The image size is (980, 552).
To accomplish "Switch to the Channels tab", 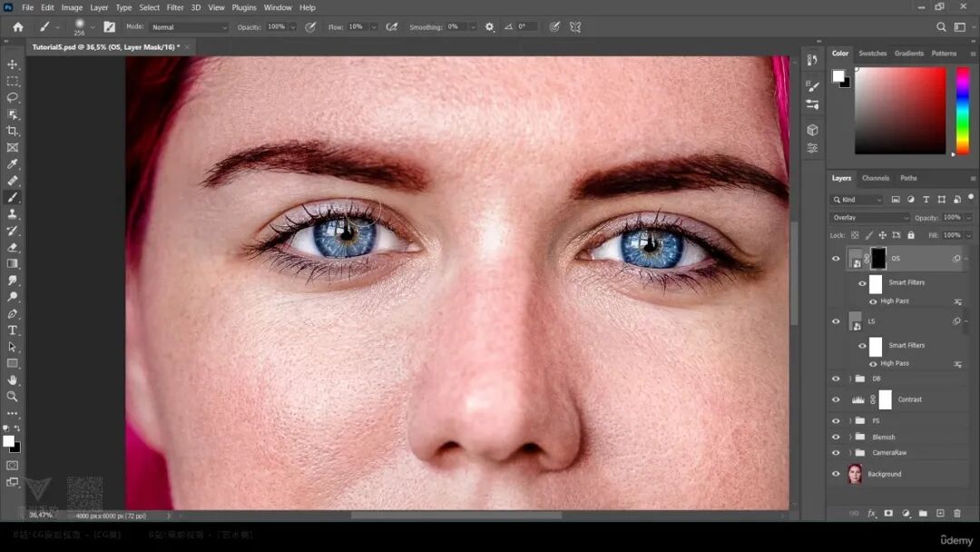I will click(x=875, y=178).
